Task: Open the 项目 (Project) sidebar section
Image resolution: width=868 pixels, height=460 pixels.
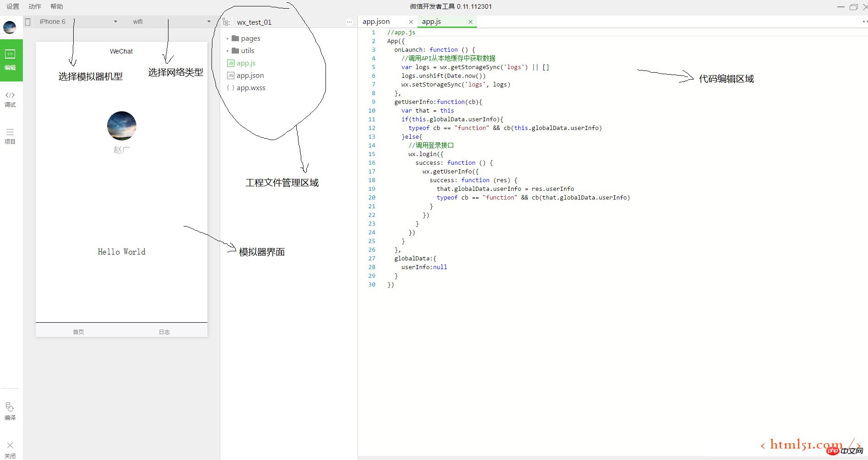Action: coord(10,136)
